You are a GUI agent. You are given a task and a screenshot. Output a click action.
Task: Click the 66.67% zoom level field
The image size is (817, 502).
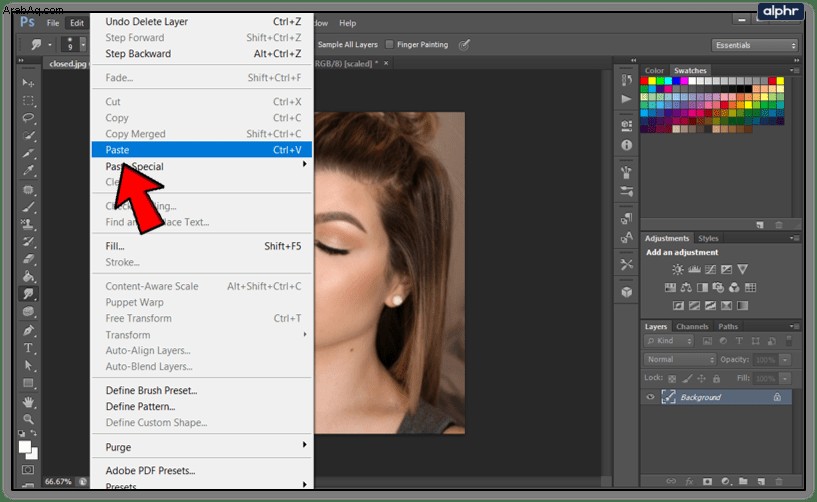pos(58,481)
